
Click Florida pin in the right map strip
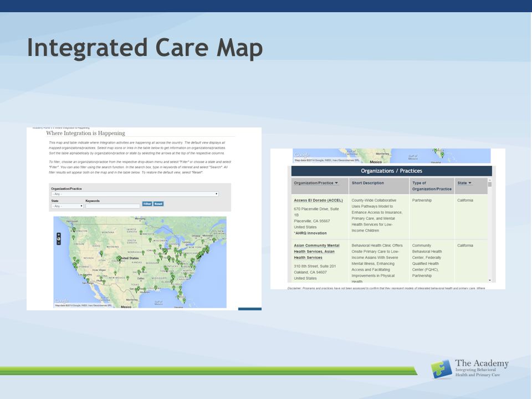point(442,155)
